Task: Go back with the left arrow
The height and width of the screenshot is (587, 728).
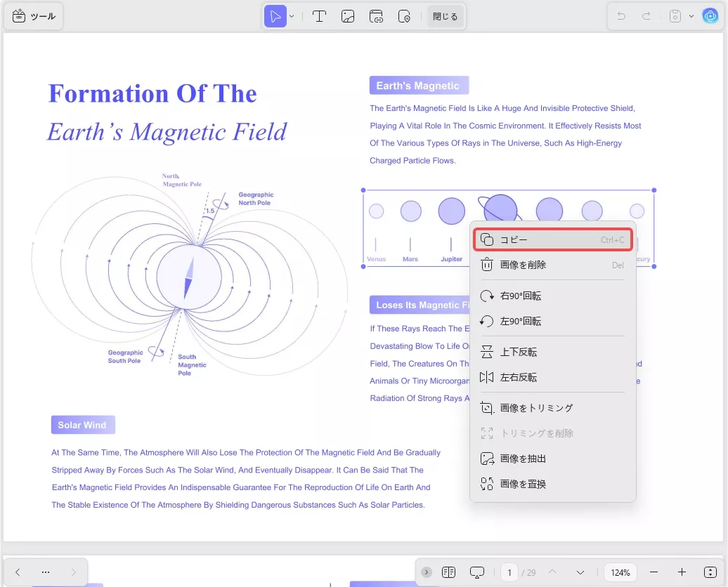Action: tap(18, 572)
